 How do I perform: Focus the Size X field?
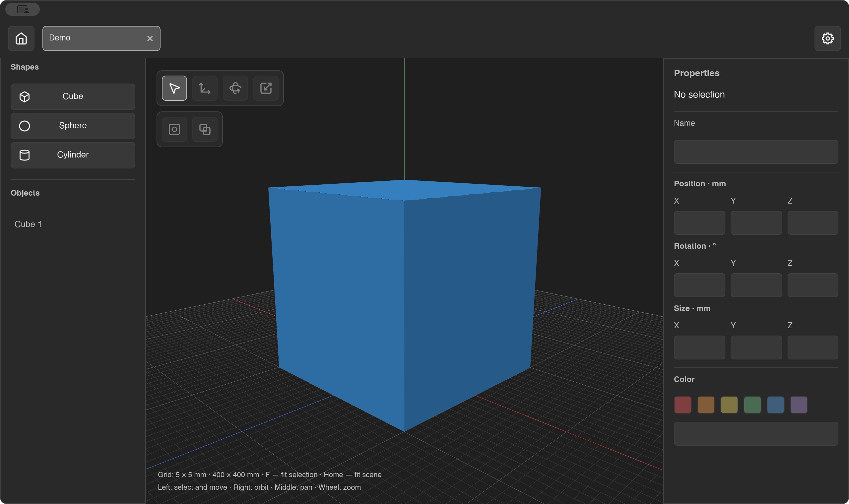tap(699, 347)
